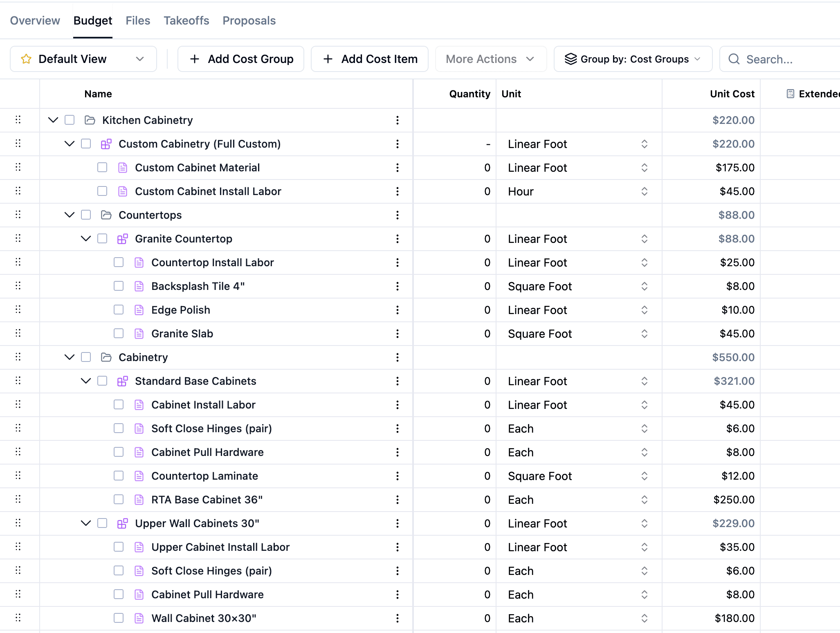Tick the checkbox for Backsplash Tile 4"
840x633 pixels.
click(x=119, y=286)
